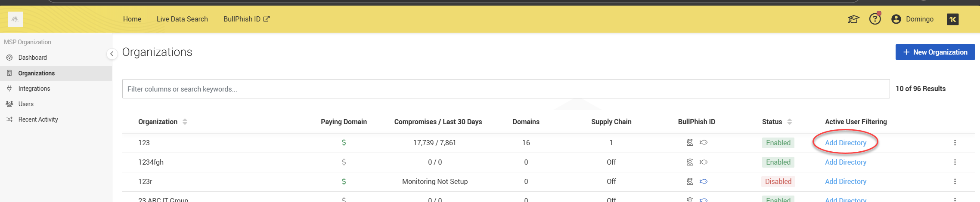Click the Disabled status badge for 123r
Viewport: 980px width, 202px height.
pos(778,181)
